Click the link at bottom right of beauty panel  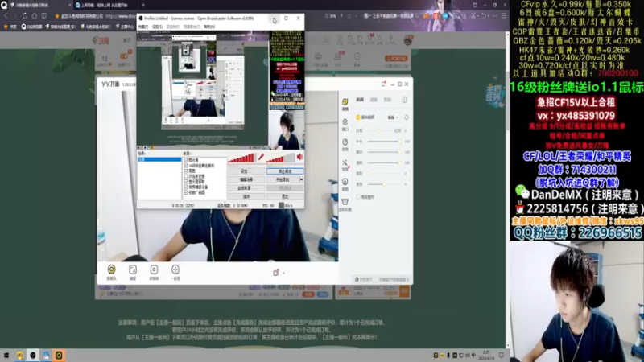pos(394,279)
